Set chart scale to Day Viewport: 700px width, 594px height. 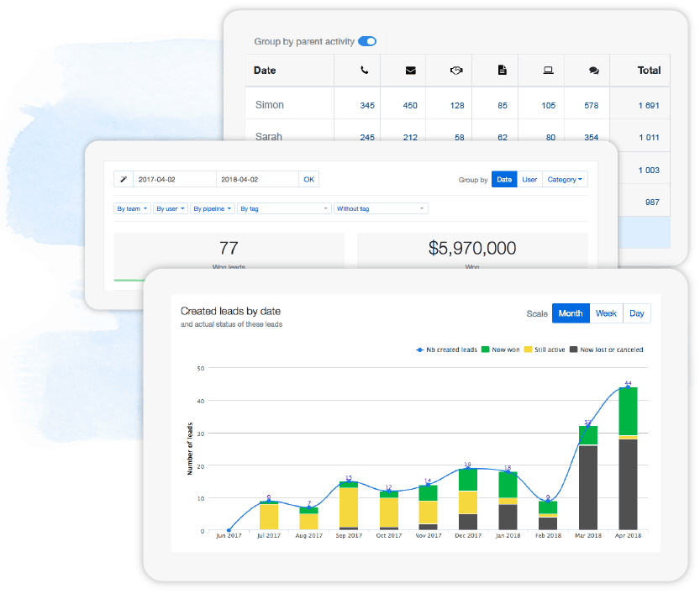(637, 313)
